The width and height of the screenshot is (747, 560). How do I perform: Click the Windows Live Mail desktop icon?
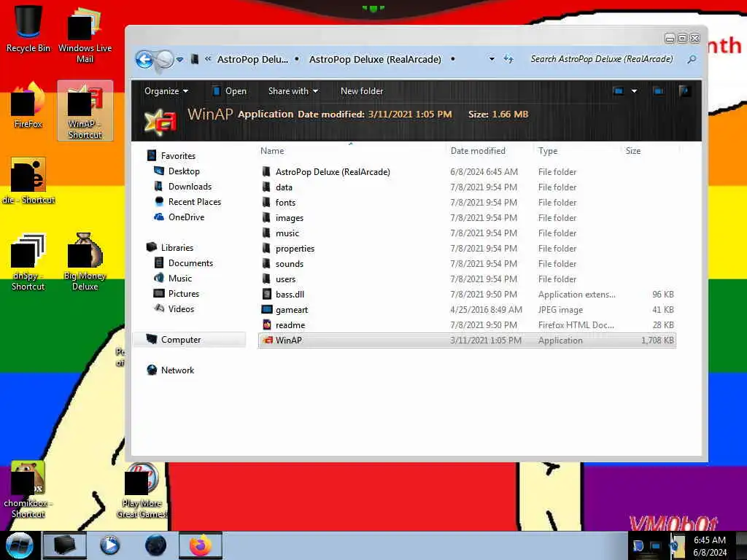click(x=85, y=34)
